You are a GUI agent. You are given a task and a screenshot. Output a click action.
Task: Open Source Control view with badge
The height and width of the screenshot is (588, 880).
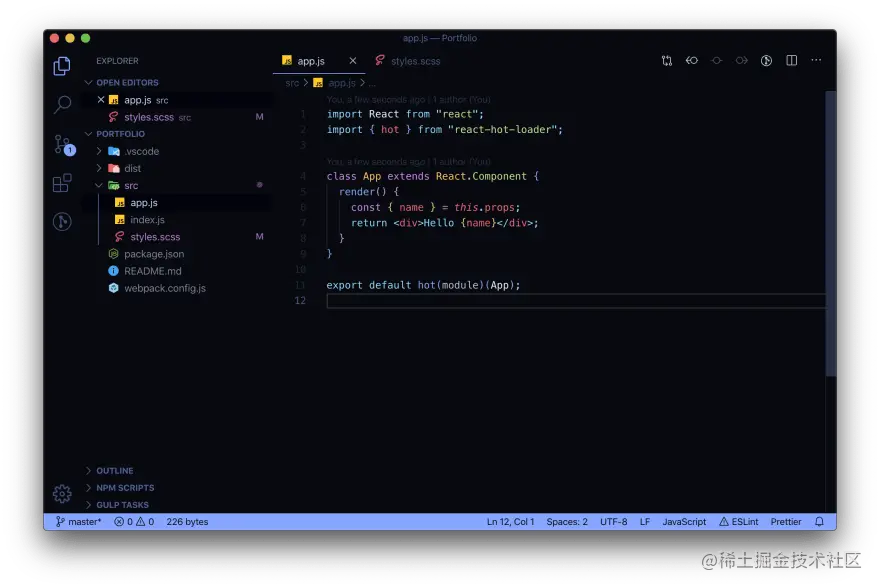[x=62, y=144]
